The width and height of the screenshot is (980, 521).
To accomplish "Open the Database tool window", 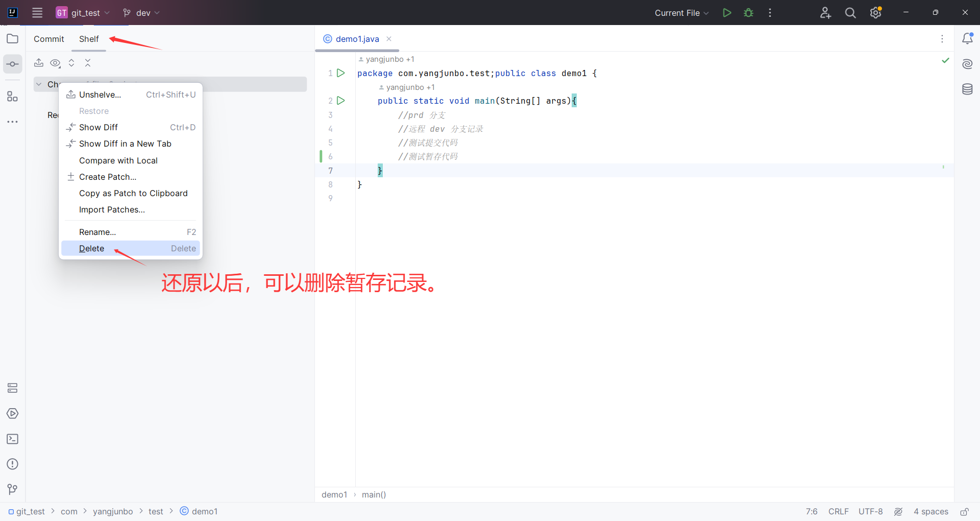I will tap(968, 89).
